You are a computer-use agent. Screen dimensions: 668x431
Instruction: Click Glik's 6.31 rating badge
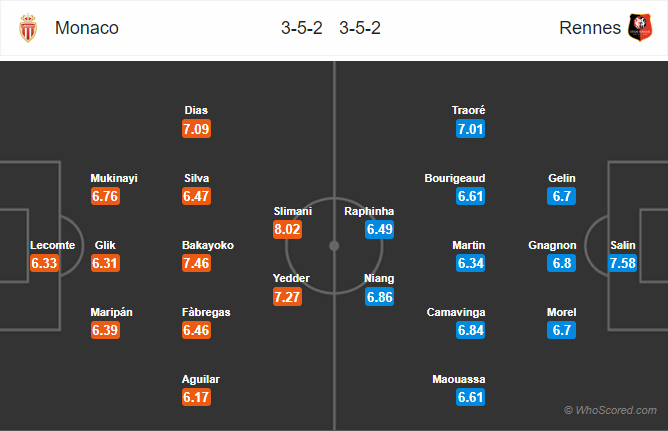[105, 264]
